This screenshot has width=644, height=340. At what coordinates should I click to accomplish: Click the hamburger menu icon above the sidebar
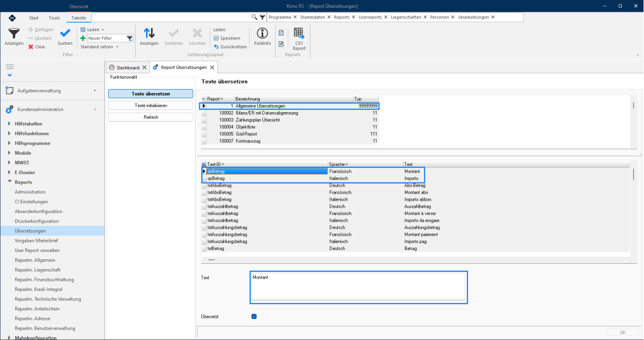[10, 66]
